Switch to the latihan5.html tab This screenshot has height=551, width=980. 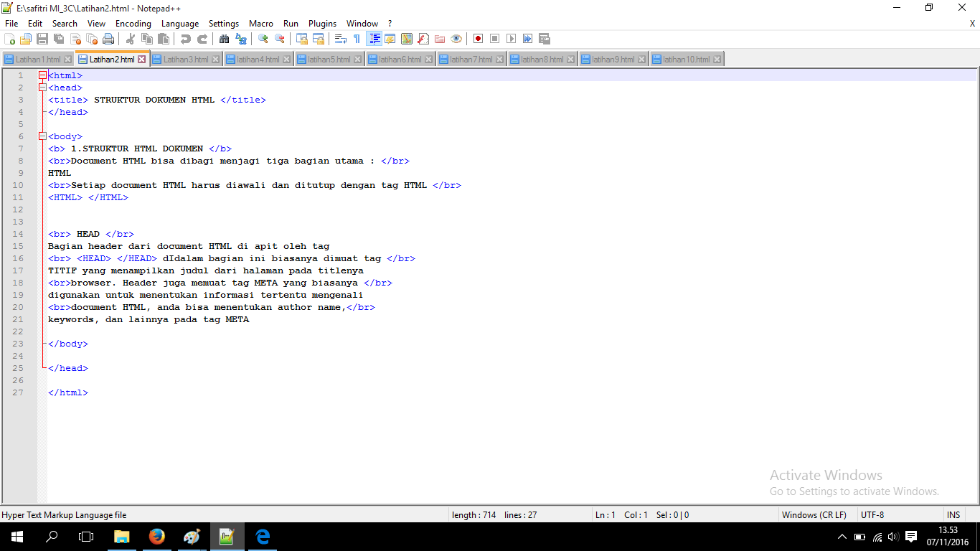coord(329,58)
